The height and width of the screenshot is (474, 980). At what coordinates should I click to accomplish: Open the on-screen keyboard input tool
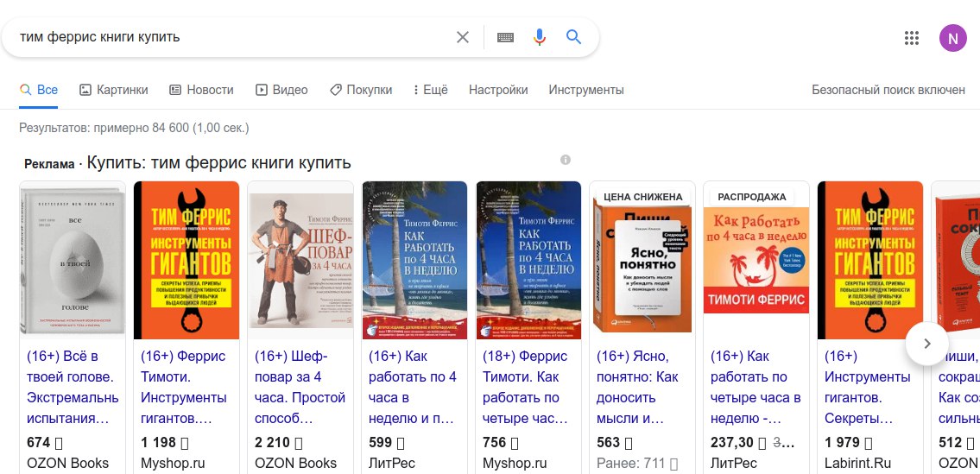pyautogui.click(x=505, y=37)
